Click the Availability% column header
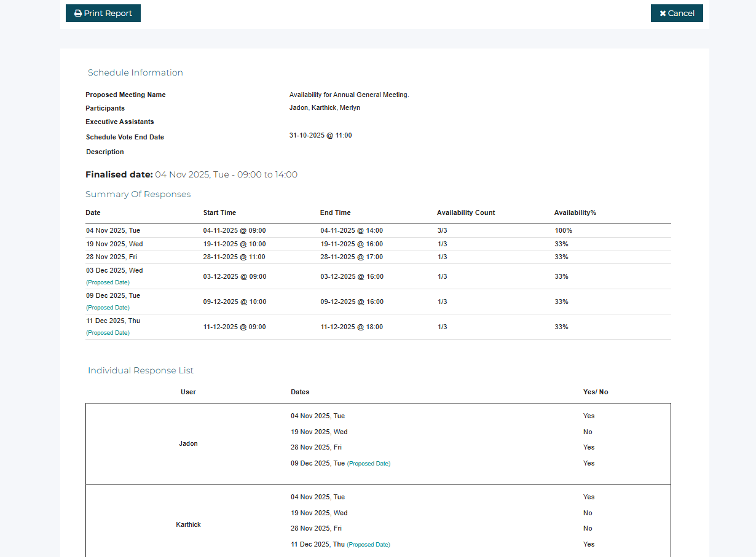 pos(575,212)
